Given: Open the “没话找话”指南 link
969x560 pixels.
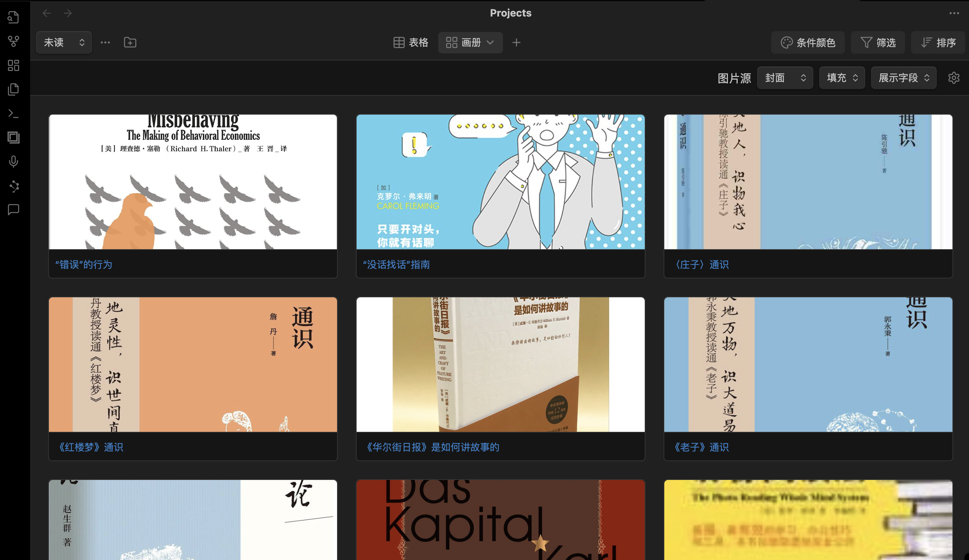Looking at the screenshot, I should tap(396, 265).
